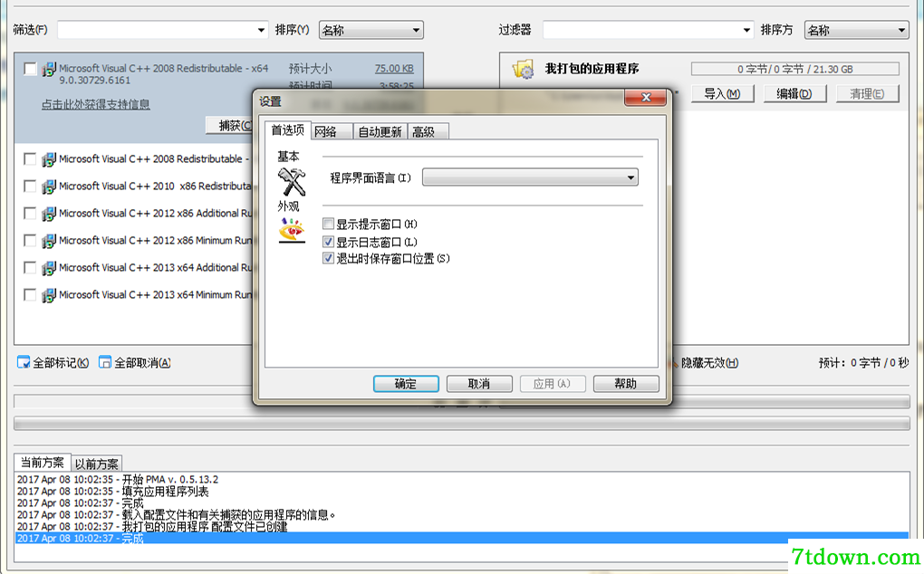Switch to 自动更新 tab
The height and width of the screenshot is (574, 924).
click(x=380, y=132)
